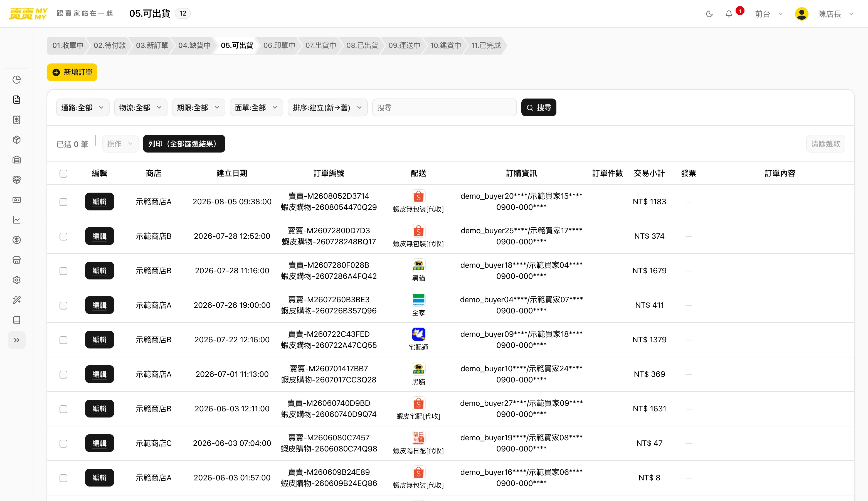The image size is (868, 501).
Task: Toggle the select-all header checkbox
Action: (x=63, y=173)
